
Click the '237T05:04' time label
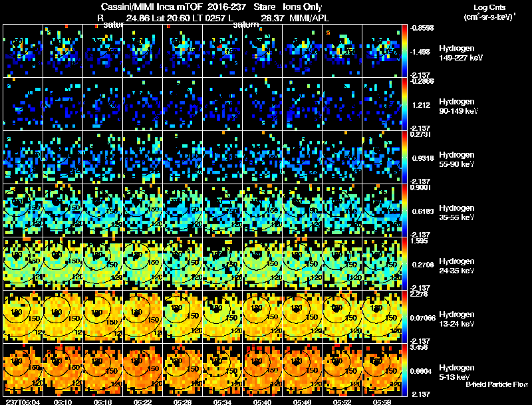(x=23, y=402)
